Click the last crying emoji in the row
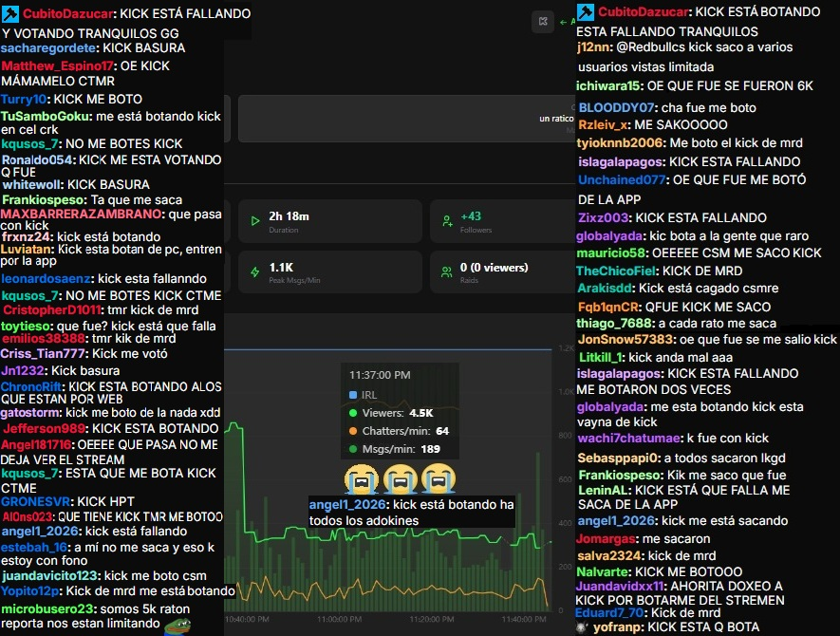Screen dimensions: 840x636 point(439,479)
